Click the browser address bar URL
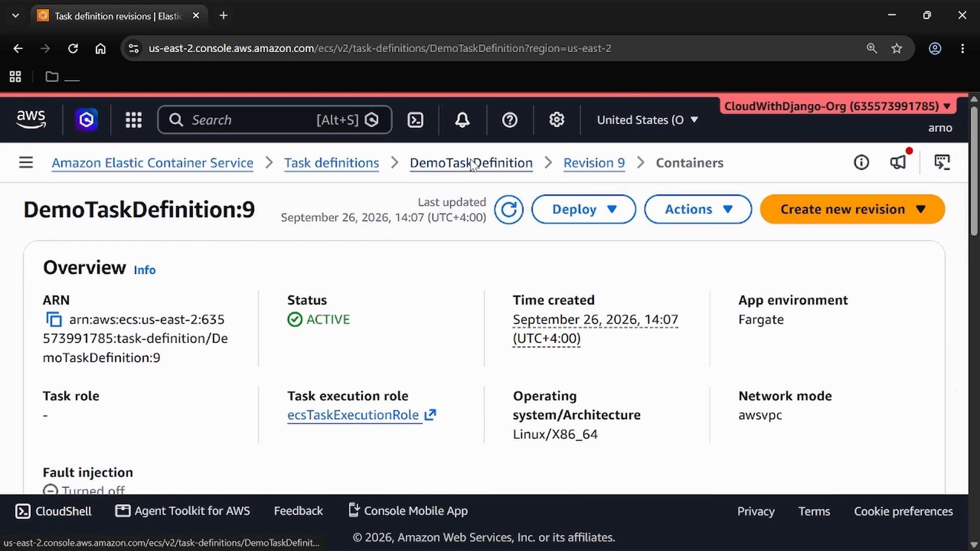Screen dimensions: 980x551 click(x=380, y=48)
